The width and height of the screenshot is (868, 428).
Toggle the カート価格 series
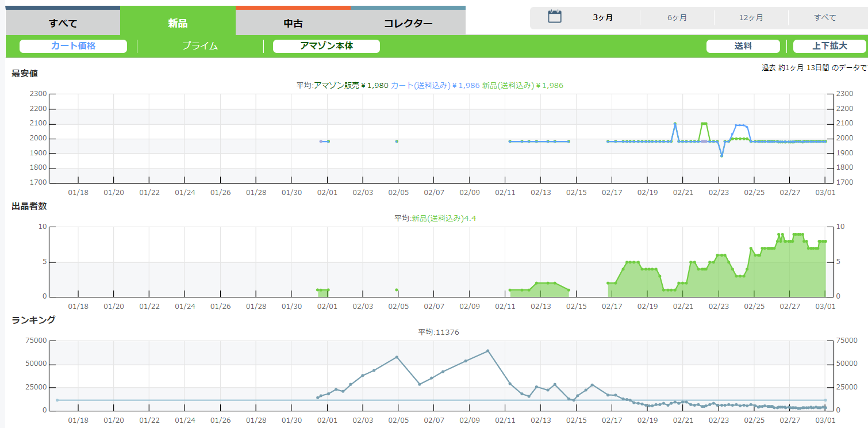click(x=73, y=46)
